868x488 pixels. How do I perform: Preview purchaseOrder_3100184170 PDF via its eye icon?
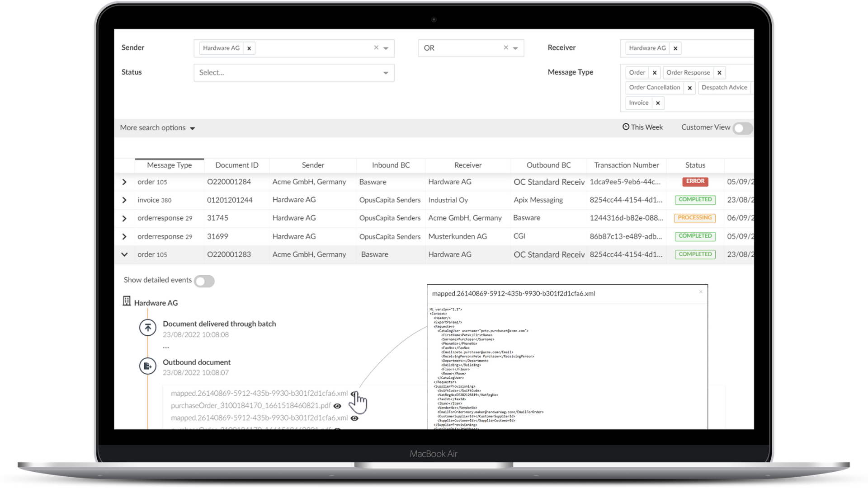click(338, 406)
